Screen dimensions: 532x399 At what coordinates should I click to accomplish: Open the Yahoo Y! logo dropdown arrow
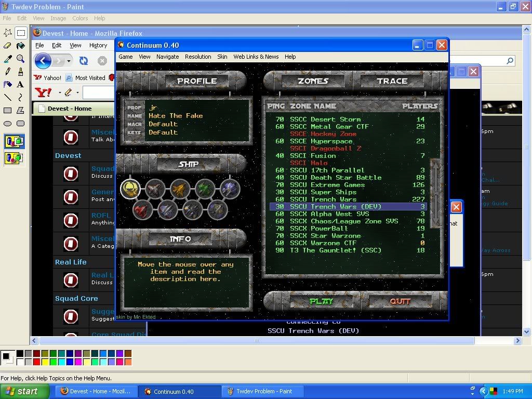pyautogui.click(x=60, y=92)
